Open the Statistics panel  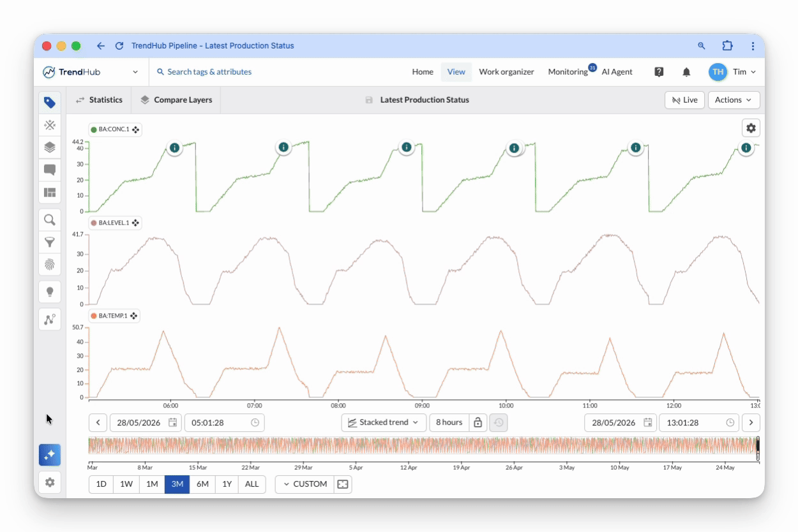click(x=99, y=100)
